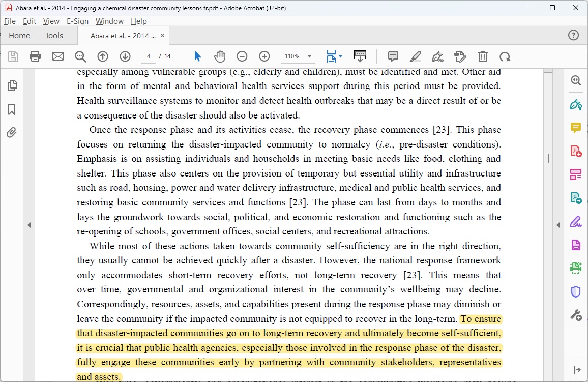Open the Protect shield tool
Viewport: 588px width, 382px height.
pyautogui.click(x=576, y=291)
